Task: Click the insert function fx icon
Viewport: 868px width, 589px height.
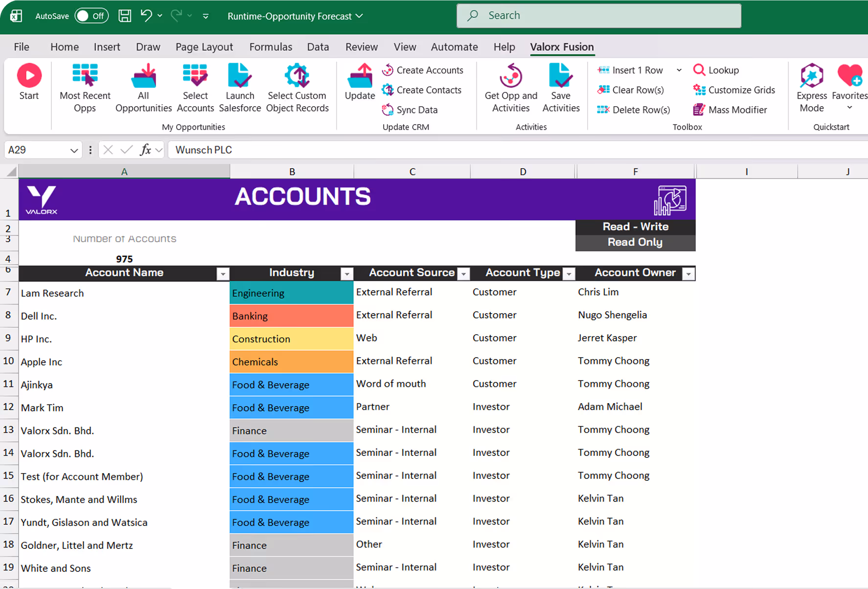Action: point(145,150)
